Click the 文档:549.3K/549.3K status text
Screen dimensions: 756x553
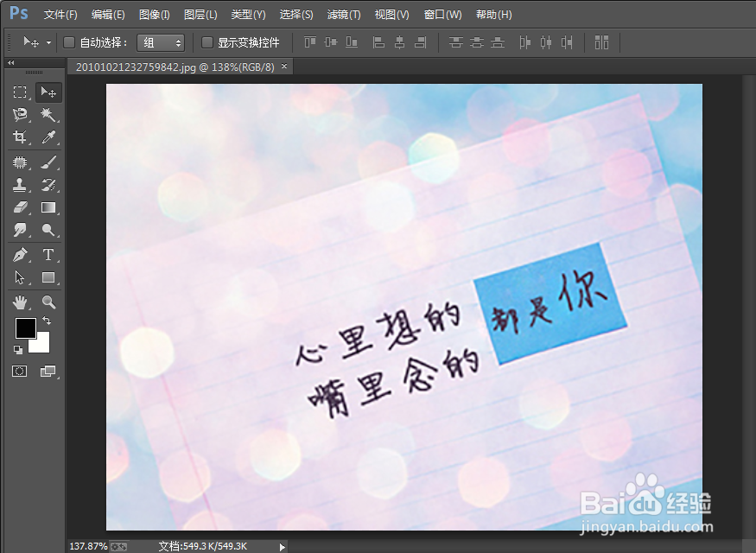point(202,546)
